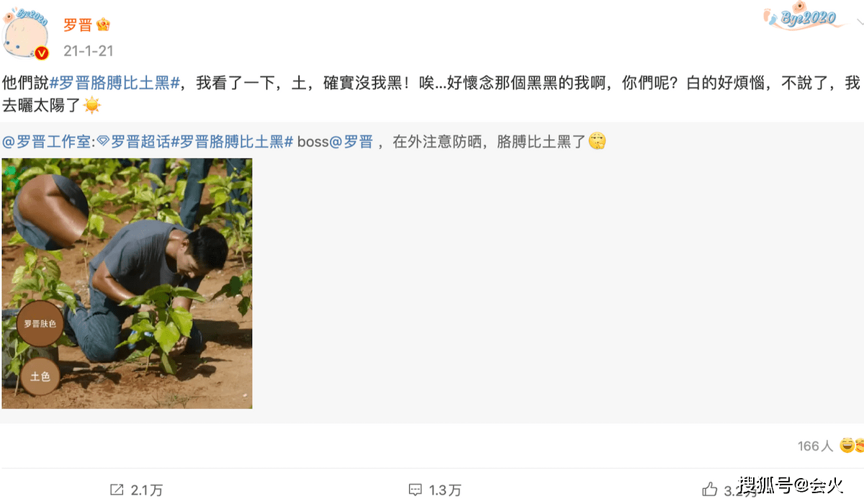Viewport: 864px width, 504px height.
Task: Click the sun emoji after 去曬太陽了
Action: (x=92, y=105)
